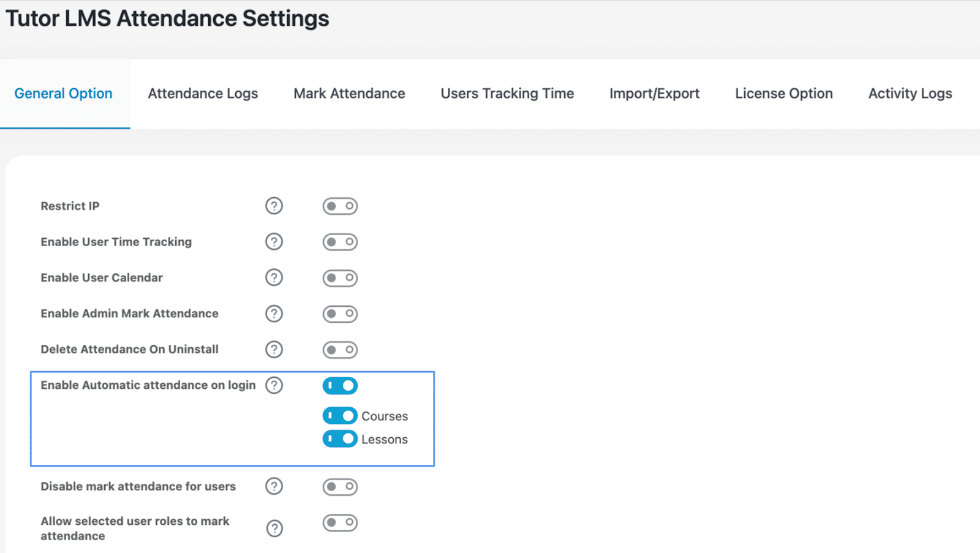Toggle Enable User Calendar on
The height and width of the screenshot is (553, 980).
tap(340, 278)
